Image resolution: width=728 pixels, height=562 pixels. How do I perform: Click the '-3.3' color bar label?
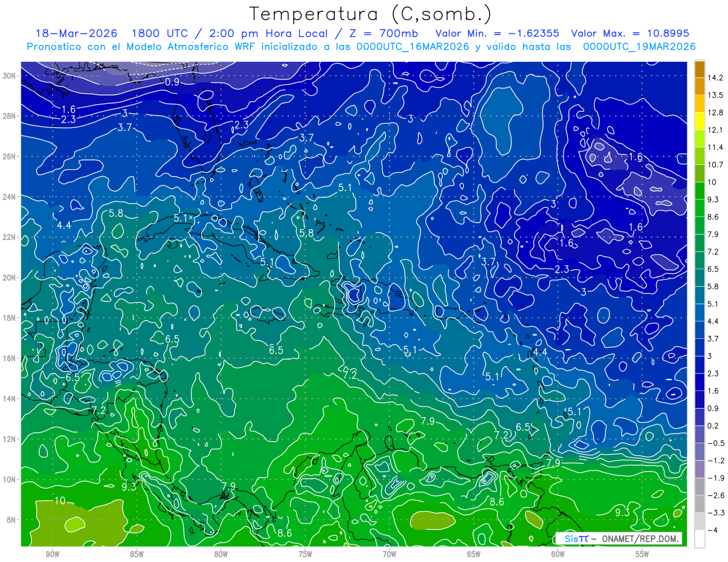point(715,513)
